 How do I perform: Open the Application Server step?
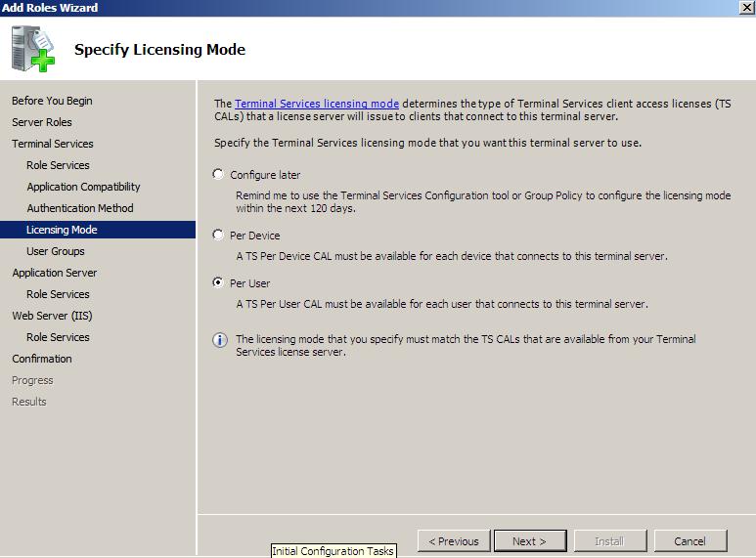[55, 273]
